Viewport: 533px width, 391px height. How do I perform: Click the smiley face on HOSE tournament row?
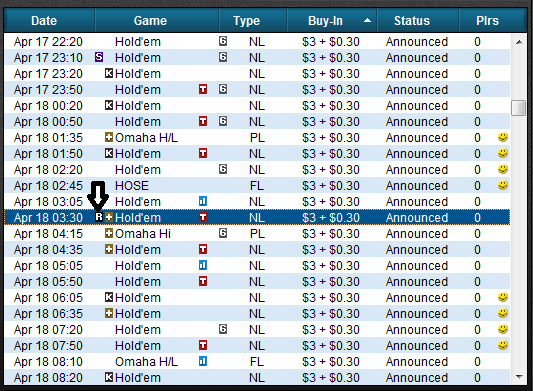[503, 185]
